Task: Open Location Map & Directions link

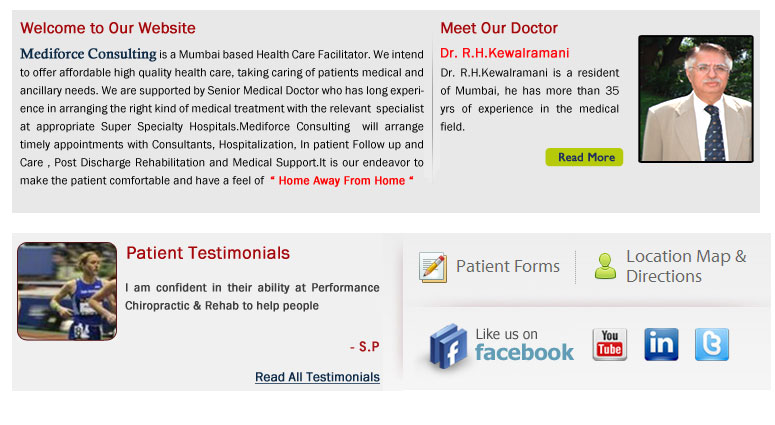Action: (x=686, y=266)
